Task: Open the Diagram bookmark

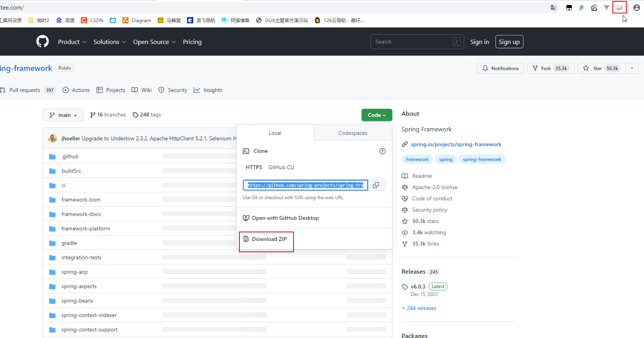Action: click(x=136, y=20)
